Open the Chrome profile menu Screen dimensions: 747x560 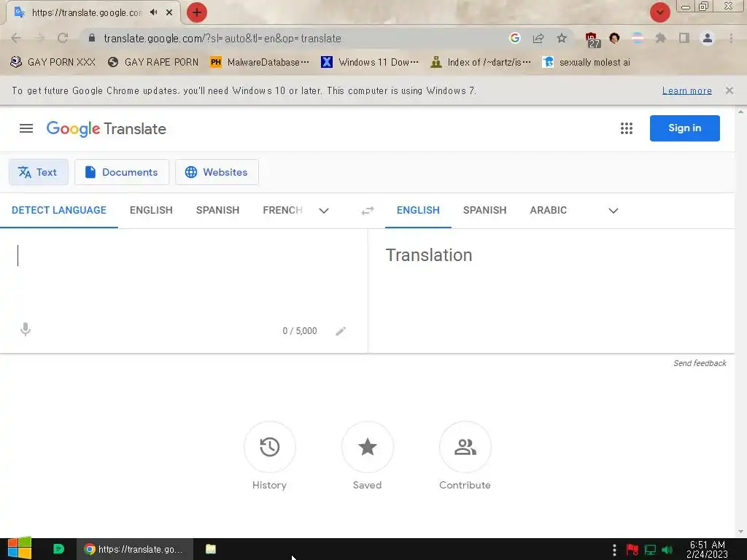pos(708,38)
